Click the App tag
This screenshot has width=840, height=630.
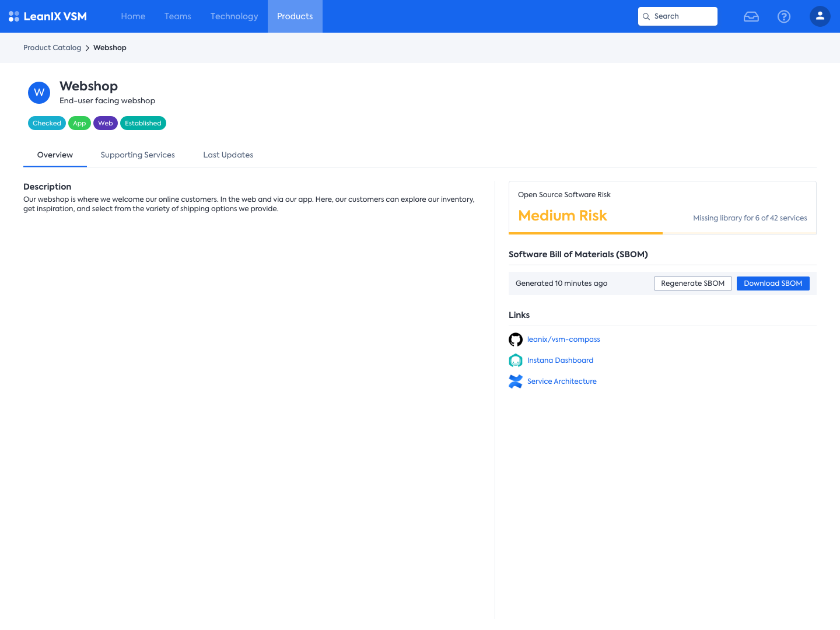coord(79,123)
